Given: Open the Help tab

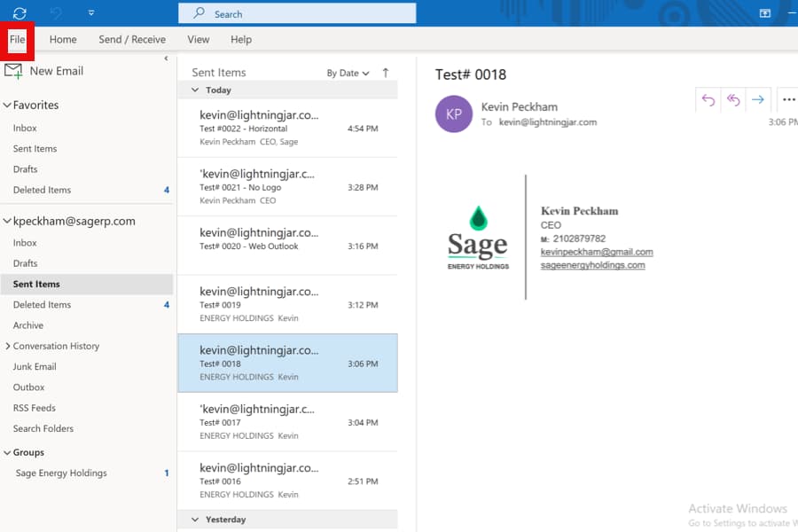Looking at the screenshot, I should (x=240, y=39).
